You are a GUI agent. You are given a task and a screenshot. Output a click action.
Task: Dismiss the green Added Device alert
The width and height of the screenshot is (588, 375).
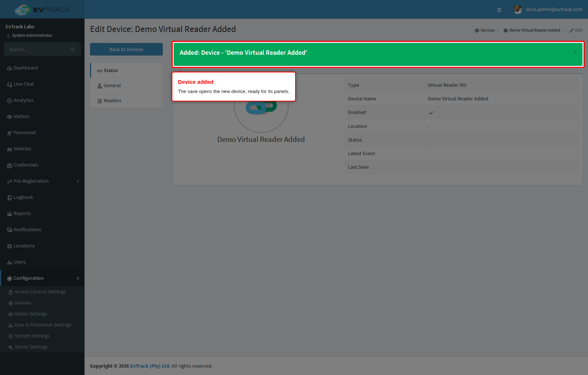click(575, 53)
